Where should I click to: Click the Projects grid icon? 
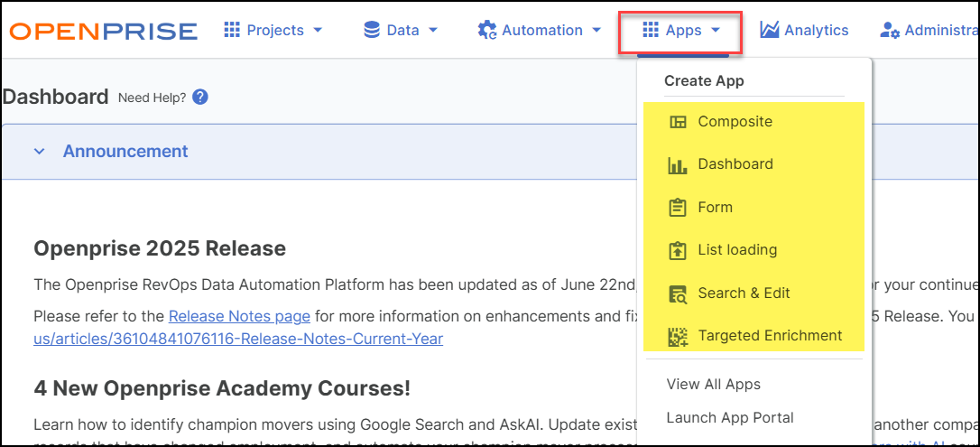point(232,30)
